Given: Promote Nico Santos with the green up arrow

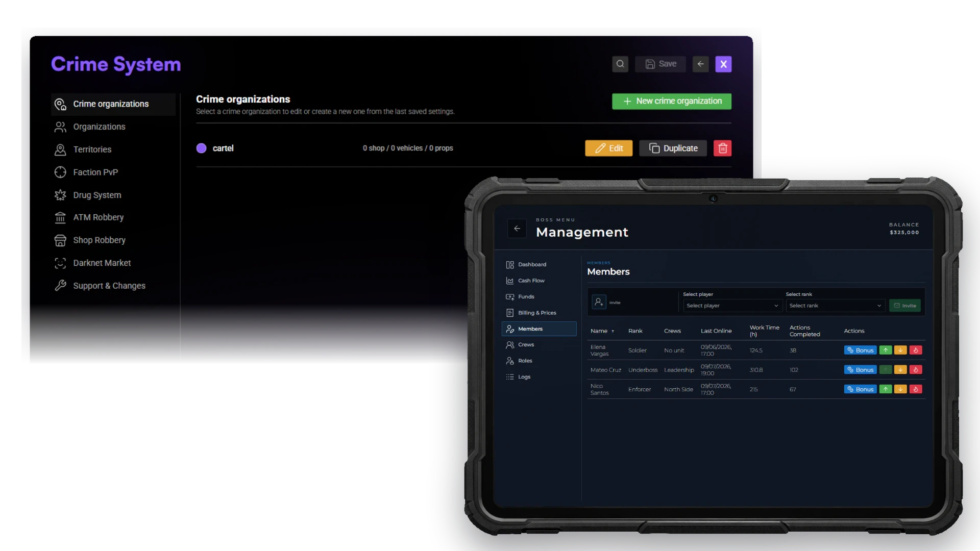Looking at the screenshot, I should pyautogui.click(x=886, y=389).
